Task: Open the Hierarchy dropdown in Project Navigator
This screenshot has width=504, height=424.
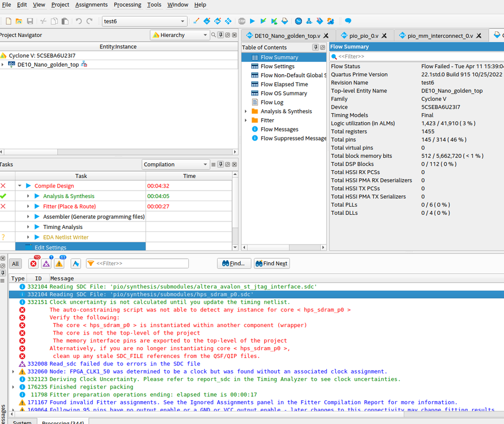Action: [x=179, y=35]
